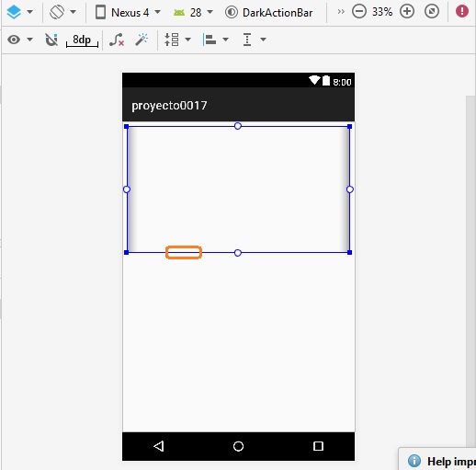This screenshot has width=476, height=470.
Task: Zoom in with the plus icon
Action: coord(407,12)
